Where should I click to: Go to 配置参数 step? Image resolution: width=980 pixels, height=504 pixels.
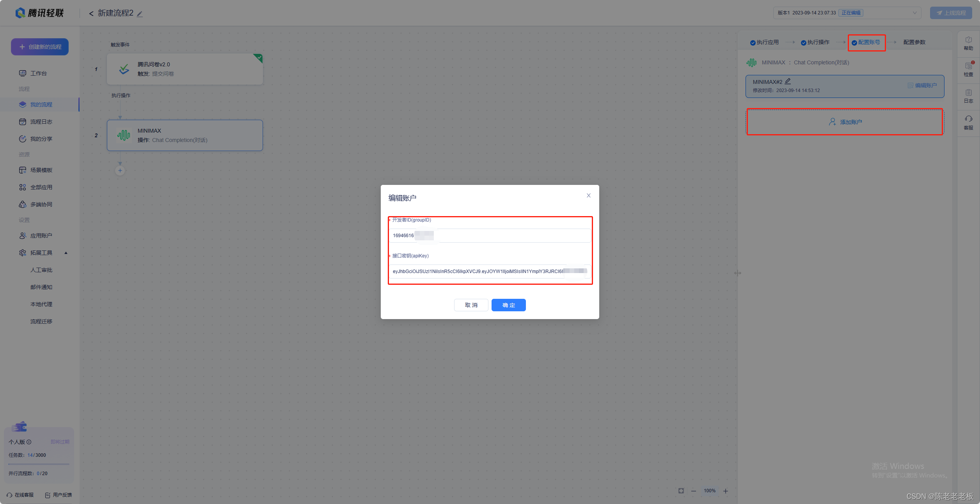tap(914, 42)
